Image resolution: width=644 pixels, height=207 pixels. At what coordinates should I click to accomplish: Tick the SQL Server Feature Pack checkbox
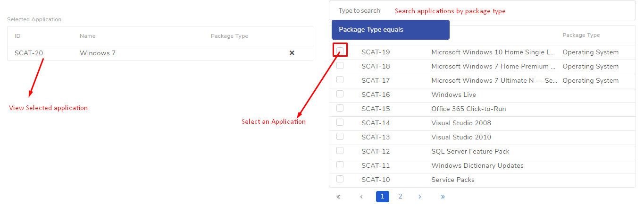340,151
